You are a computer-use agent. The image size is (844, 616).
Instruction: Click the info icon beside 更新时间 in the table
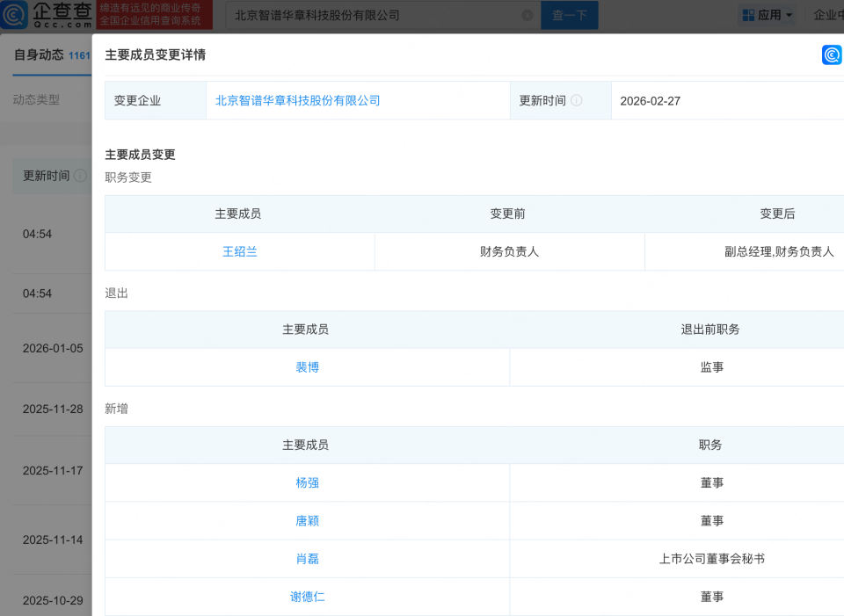point(577,100)
